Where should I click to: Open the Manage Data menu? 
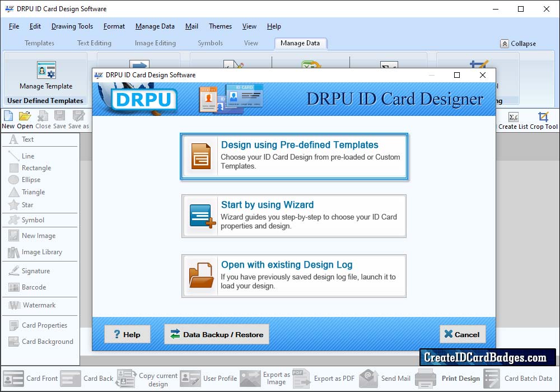[155, 26]
